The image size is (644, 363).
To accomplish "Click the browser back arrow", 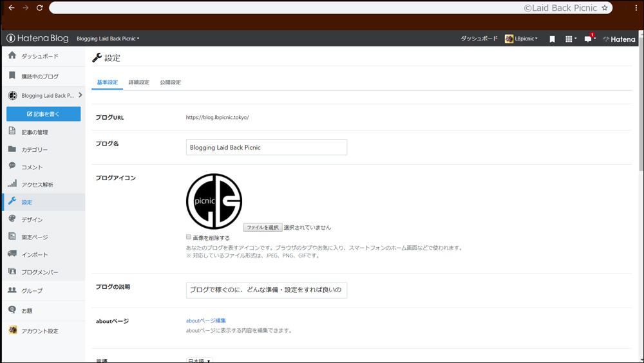I will point(12,8).
